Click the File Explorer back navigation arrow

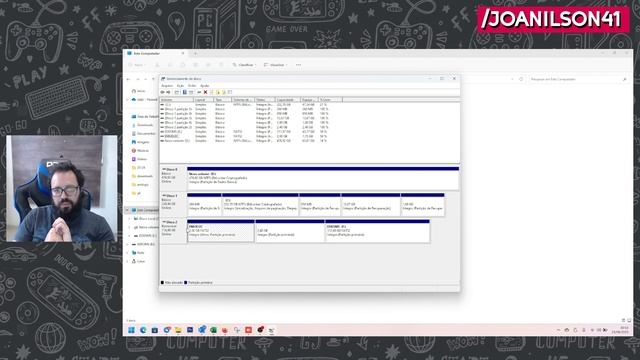pos(128,79)
